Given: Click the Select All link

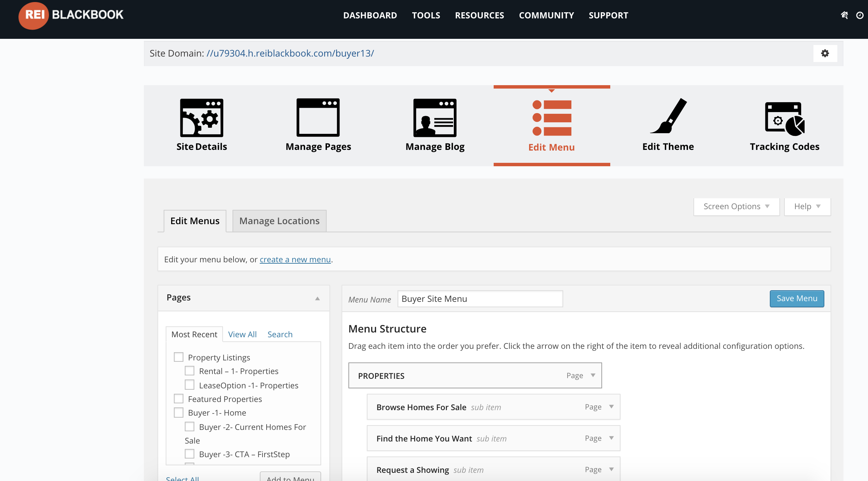Looking at the screenshot, I should (182, 478).
